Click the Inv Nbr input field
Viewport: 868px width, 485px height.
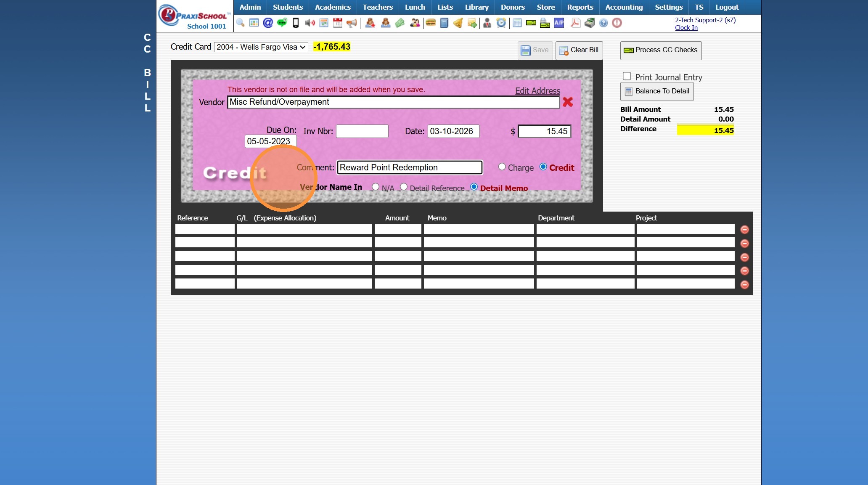pyautogui.click(x=362, y=131)
